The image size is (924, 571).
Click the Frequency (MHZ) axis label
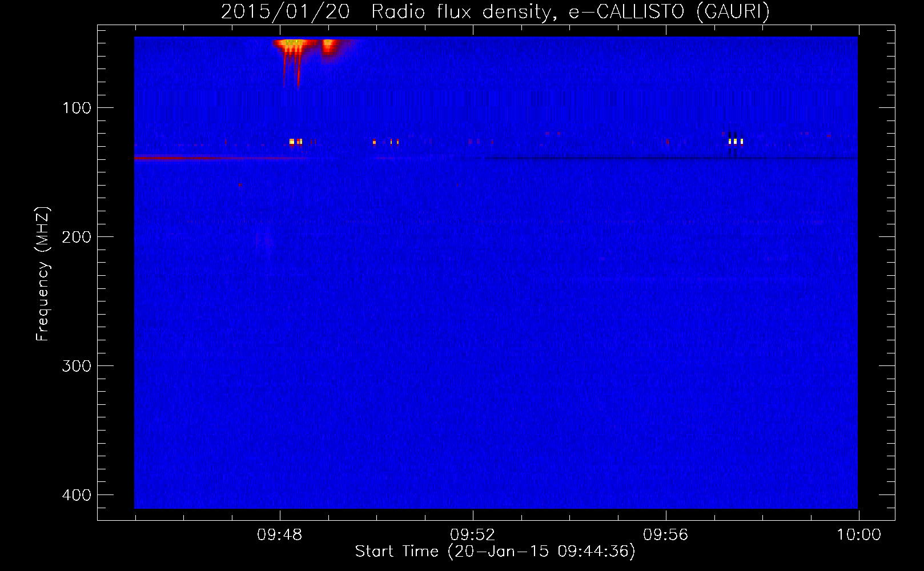tap(43, 274)
